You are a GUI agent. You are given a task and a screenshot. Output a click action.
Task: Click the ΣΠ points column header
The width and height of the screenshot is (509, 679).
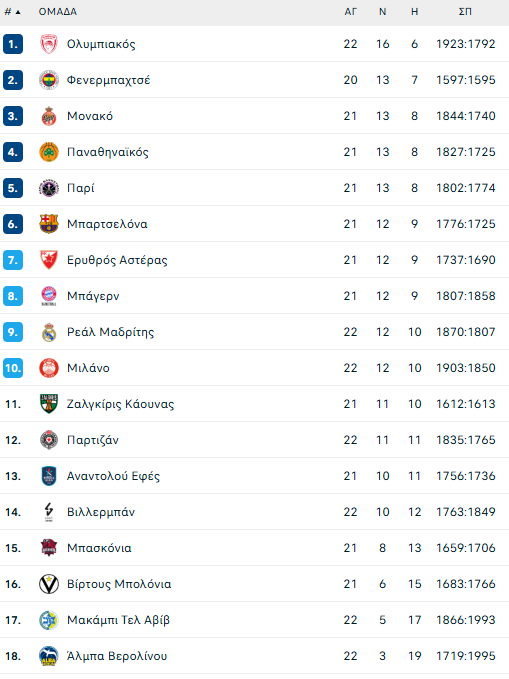tap(465, 12)
